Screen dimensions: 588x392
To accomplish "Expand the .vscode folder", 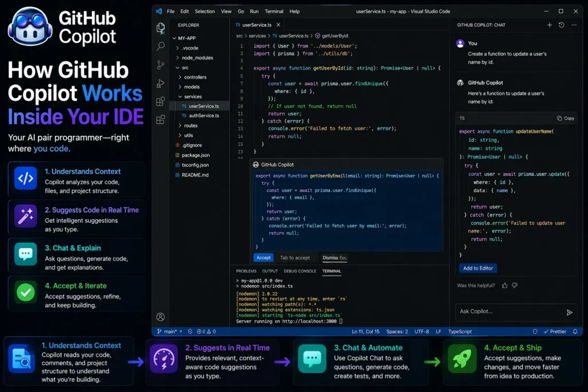I will (x=188, y=48).
